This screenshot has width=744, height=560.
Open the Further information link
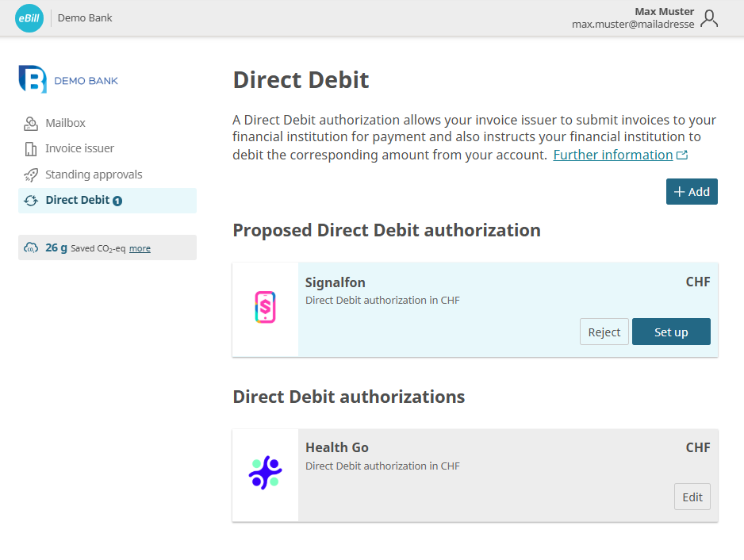click(x=615, y=154)
